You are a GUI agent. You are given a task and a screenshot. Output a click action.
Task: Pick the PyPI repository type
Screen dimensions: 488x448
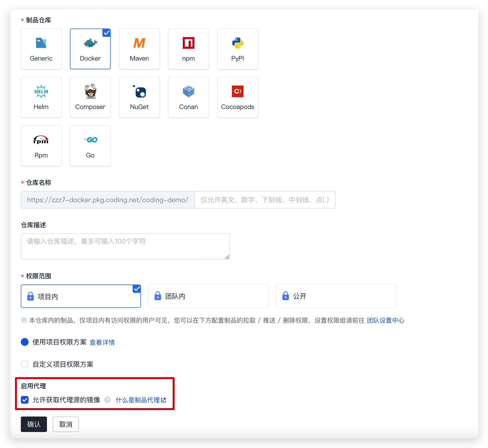click(x=237, y=49)
